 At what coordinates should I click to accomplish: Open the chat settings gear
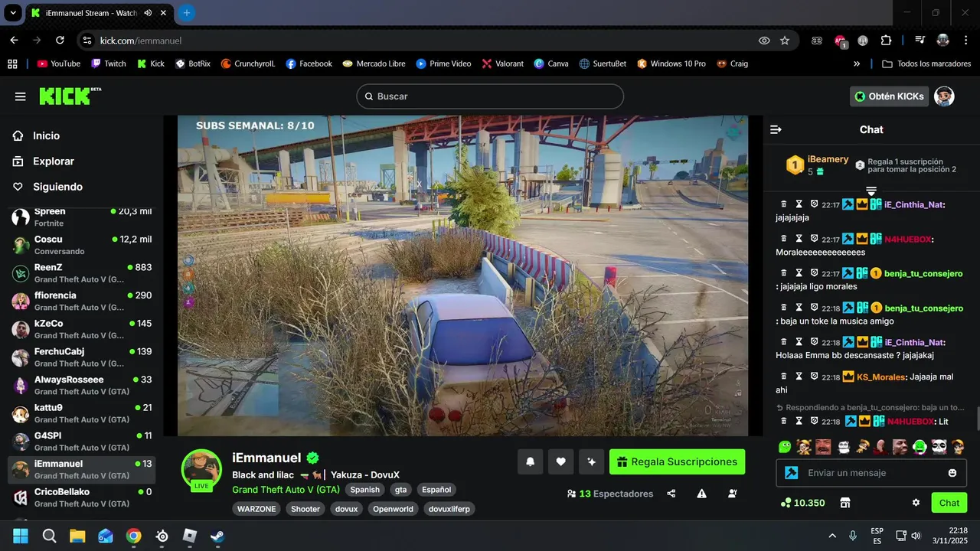(x=916, y=503)
